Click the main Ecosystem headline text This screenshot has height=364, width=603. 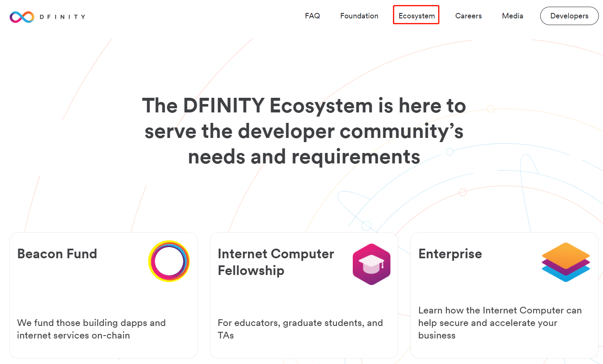[304, 131]
